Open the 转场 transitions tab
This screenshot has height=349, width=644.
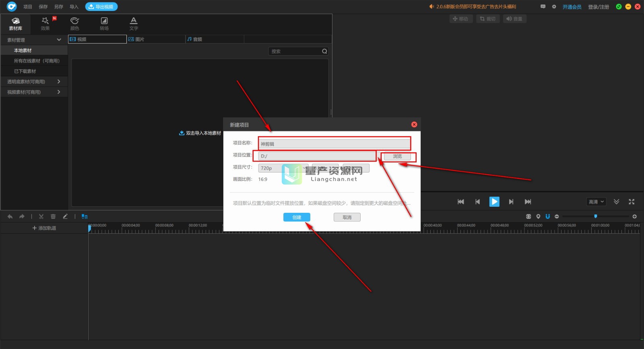[104, 24]
